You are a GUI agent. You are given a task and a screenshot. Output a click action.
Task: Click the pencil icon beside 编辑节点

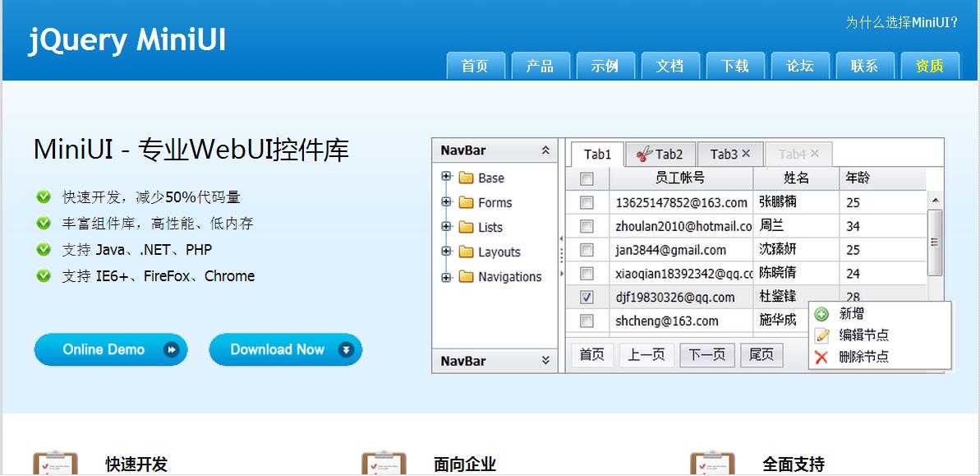[x=822, y=335]
